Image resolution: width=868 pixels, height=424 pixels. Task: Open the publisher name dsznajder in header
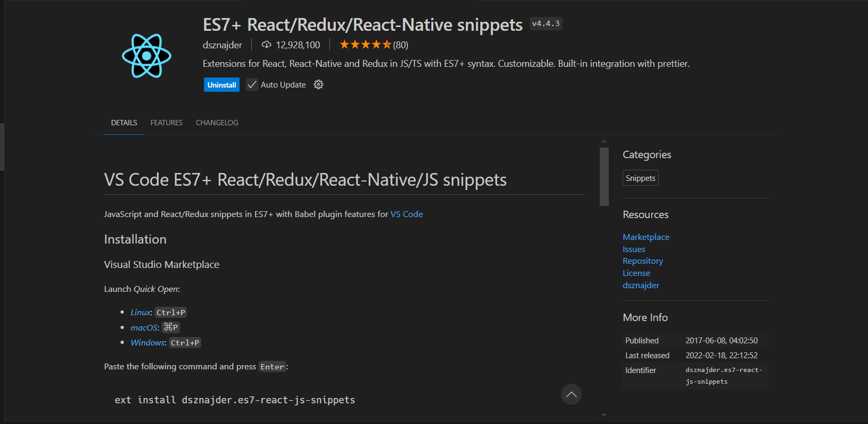pos(222,45)
